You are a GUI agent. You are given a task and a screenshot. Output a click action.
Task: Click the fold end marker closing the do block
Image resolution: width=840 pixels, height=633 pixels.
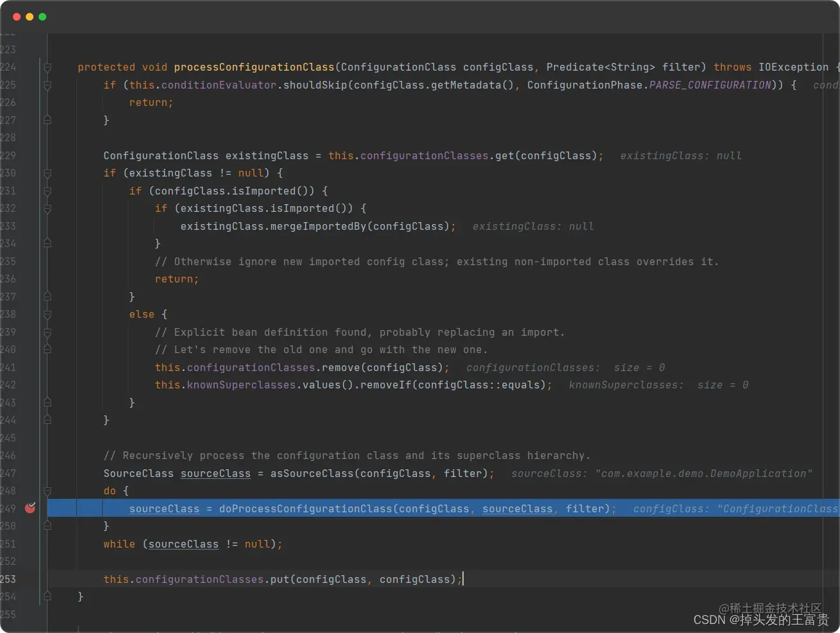click(48, 526)
